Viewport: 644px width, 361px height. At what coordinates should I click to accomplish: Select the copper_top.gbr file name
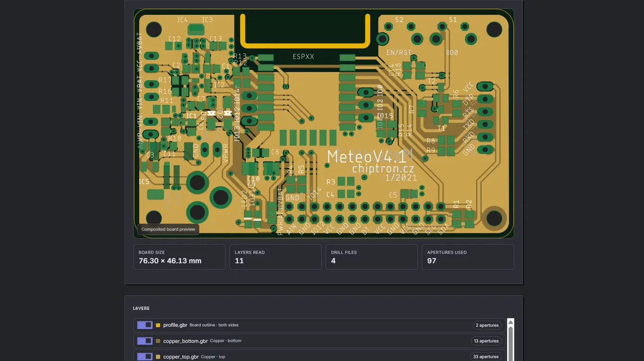[181, 357]
